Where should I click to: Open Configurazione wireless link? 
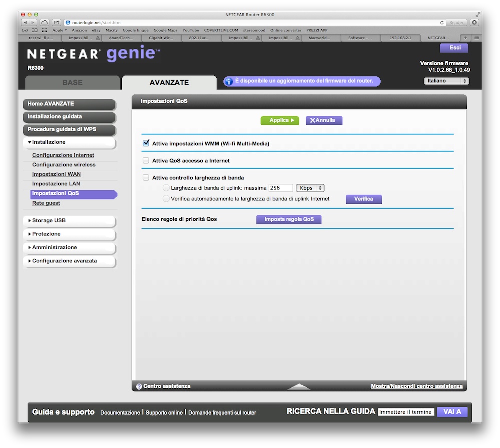tap(64, 165)
